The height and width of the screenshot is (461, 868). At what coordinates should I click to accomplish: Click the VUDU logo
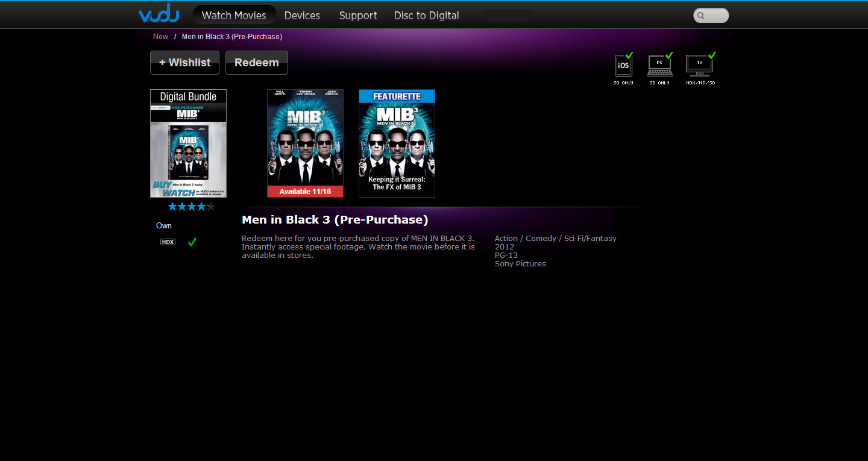pos(159,14)
